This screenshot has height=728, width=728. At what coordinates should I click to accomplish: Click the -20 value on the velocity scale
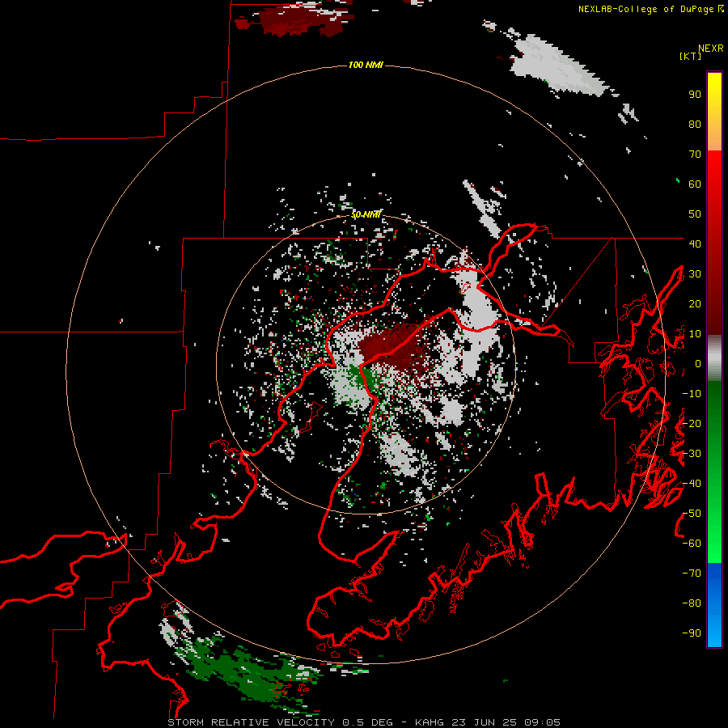click(692, 423)
